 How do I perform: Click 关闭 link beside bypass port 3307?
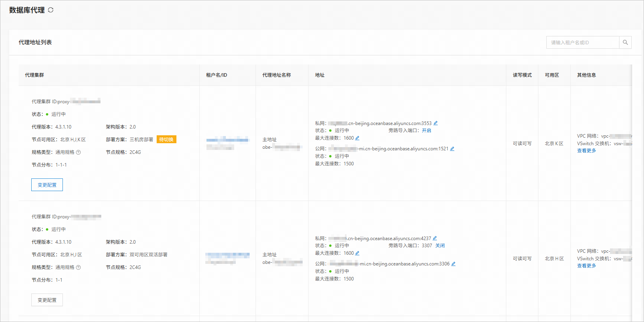click(x=440, y=246)
